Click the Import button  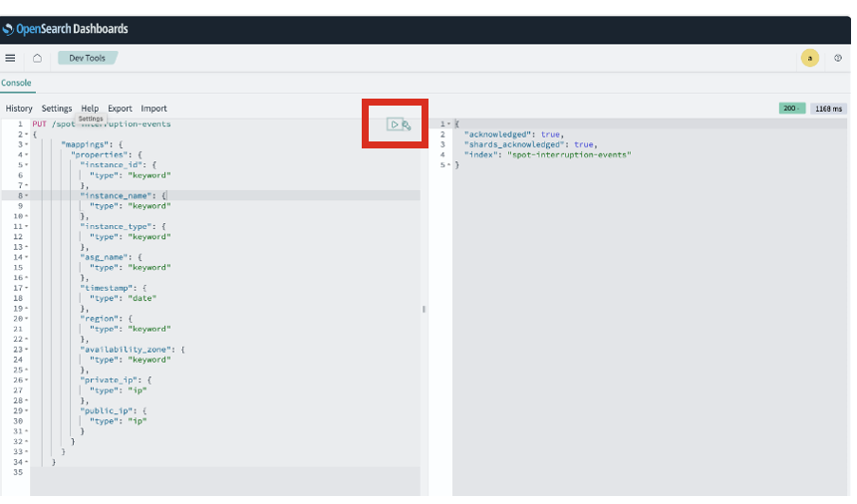click(153, 109)
